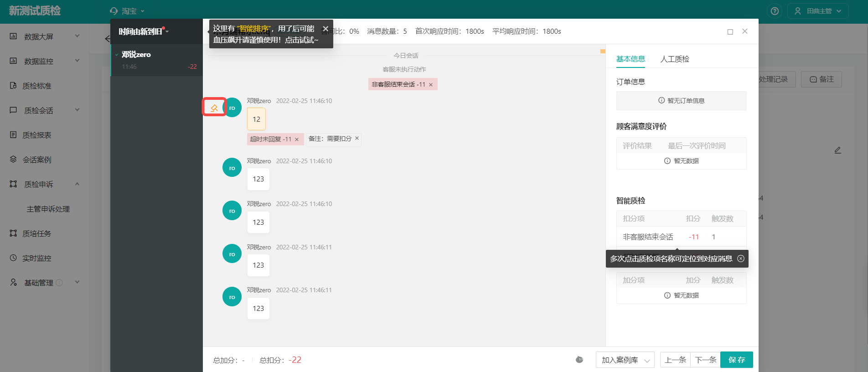Image resolution: width=868 pixels, height=372 pixels.
Task: Click the 会话案例 layers icon
Action: click(13, 159)
